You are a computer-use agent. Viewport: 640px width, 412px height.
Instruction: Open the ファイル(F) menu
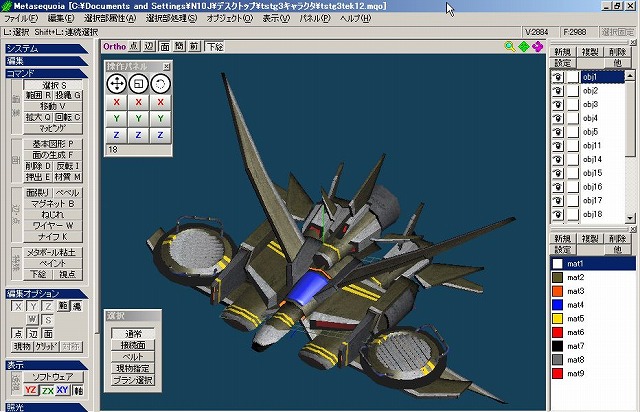[20, 18]
